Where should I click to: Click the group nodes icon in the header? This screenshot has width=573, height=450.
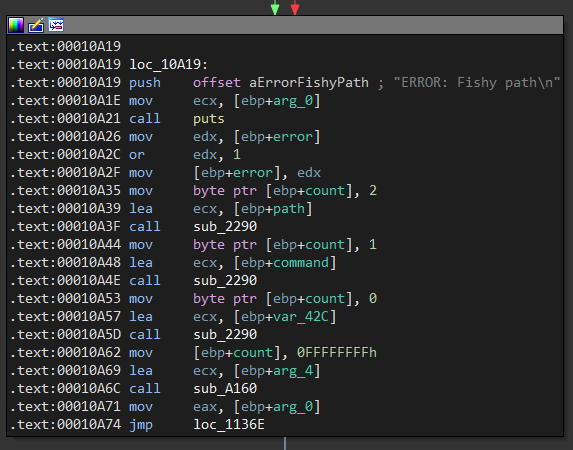click(x=56, y=25)
